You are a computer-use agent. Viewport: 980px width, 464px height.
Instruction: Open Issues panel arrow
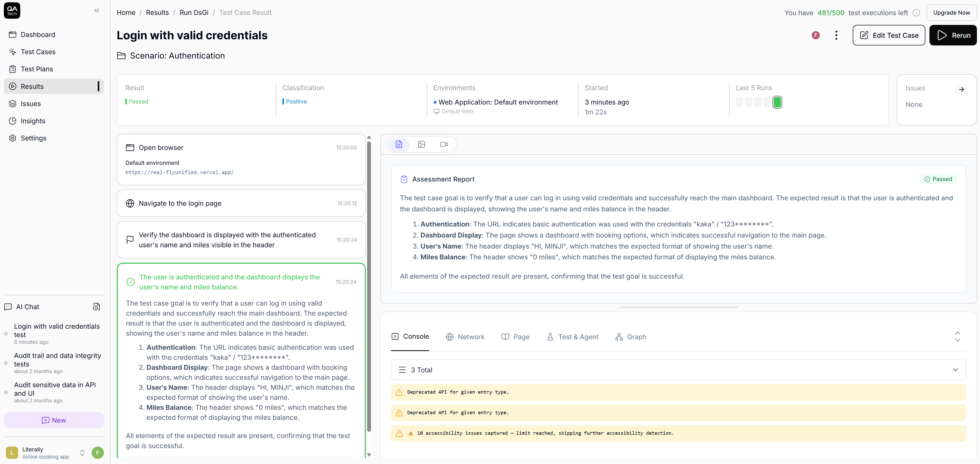[x=961, y=90]
